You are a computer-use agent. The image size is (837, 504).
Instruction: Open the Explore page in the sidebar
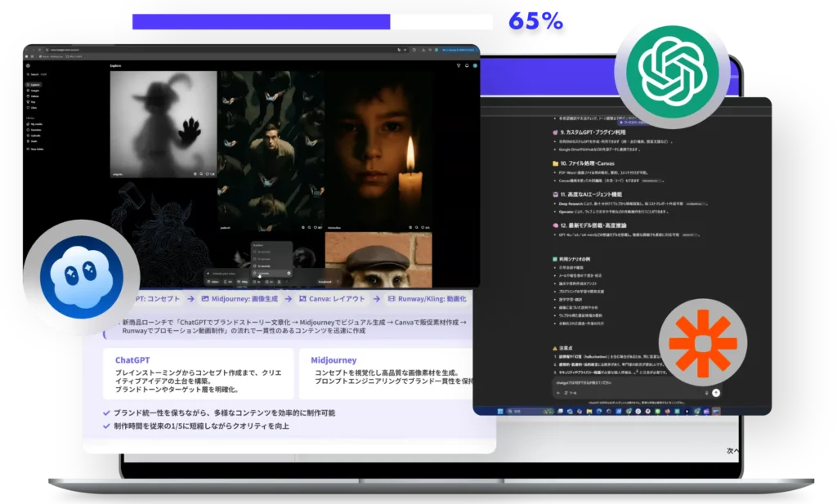click(35, 84)
